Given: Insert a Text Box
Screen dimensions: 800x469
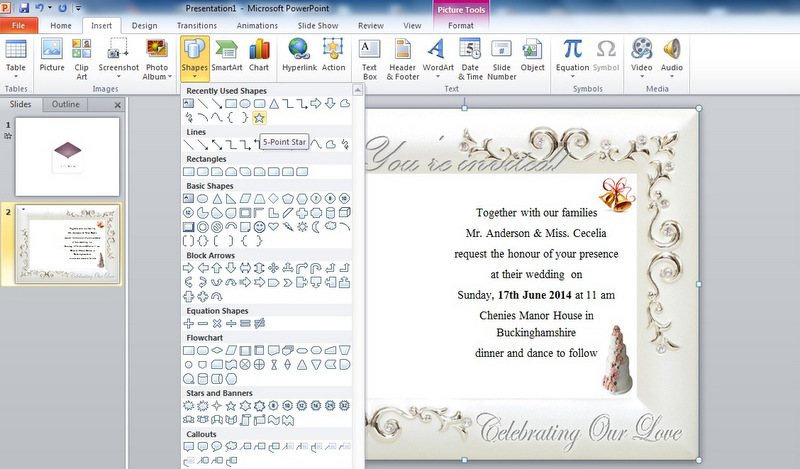Looking at the screenshot, I should 369,59.
